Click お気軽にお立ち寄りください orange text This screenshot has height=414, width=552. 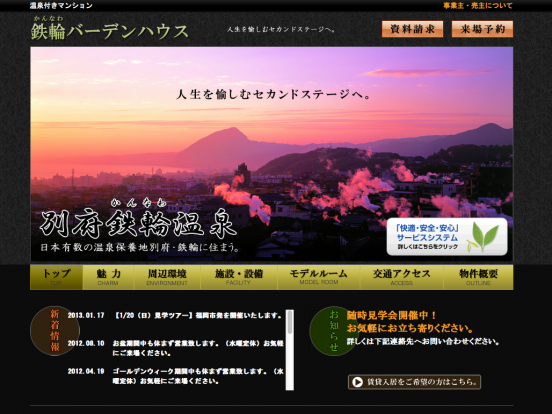click(x=410, y=328)
